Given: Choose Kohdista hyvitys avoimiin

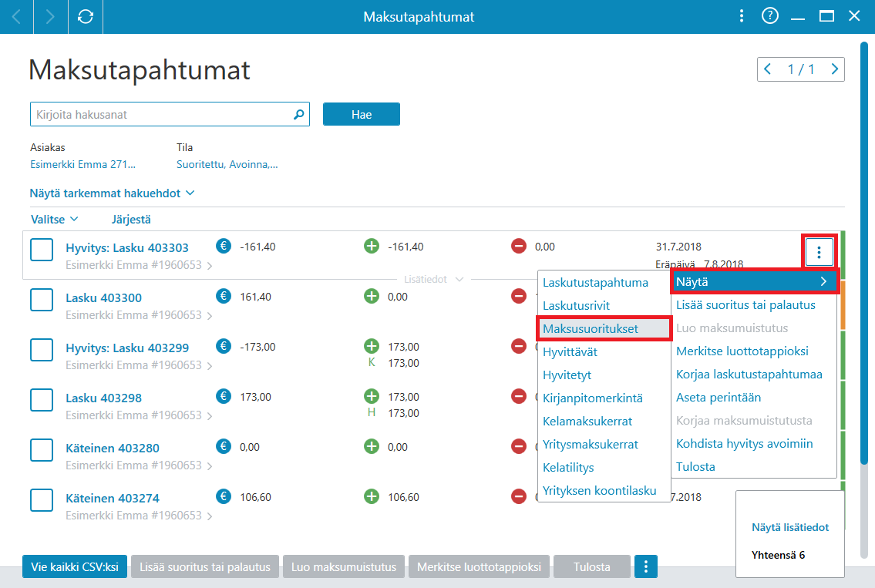Looking at the screenshot, I should (x=745, y=444).
